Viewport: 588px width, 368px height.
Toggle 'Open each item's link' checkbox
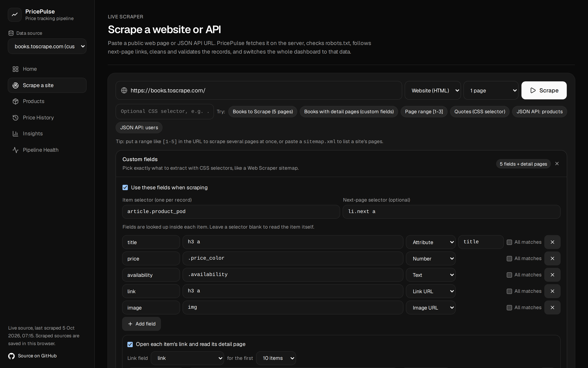130,344
